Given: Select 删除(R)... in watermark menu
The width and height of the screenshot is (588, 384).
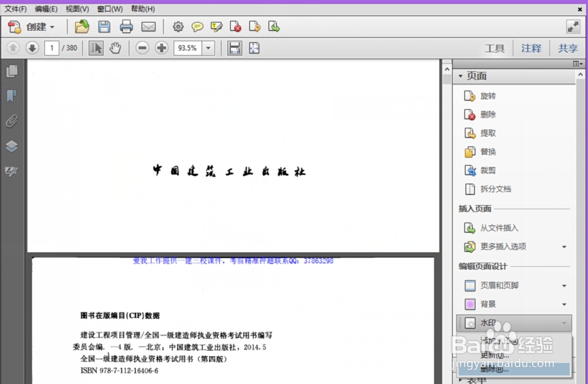Looking at the screenshot, I should coord(514,369).
